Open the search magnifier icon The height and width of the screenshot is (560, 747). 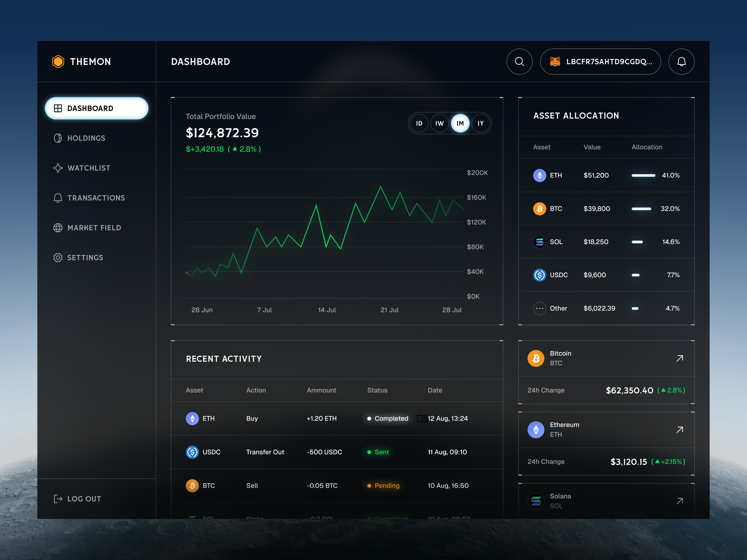point(519,61)
